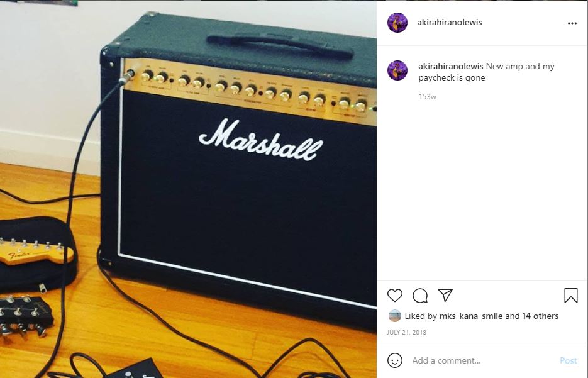This screenshot has height=378, width=588.
Task: Click the Marshall amp photo
Action: click(x=188, y=189)
